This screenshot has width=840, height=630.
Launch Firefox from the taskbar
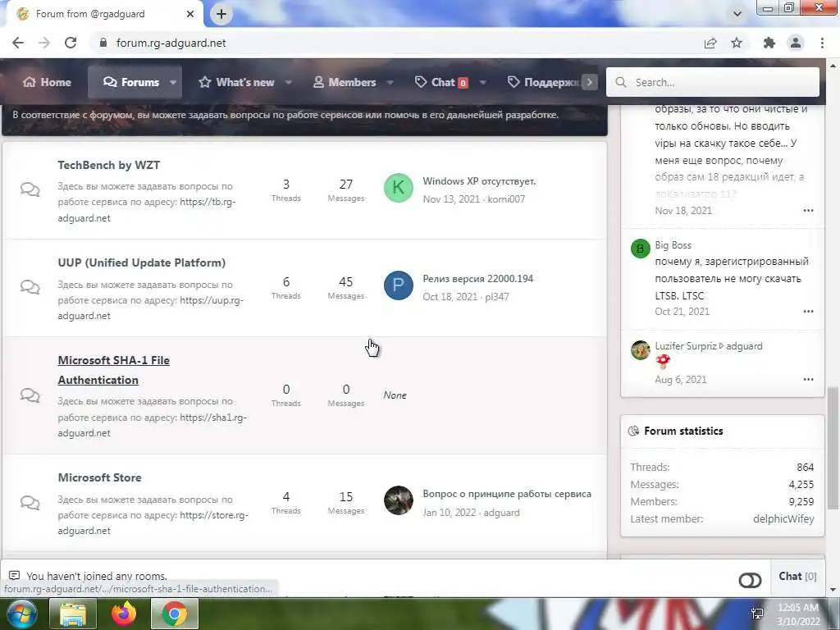124,614
